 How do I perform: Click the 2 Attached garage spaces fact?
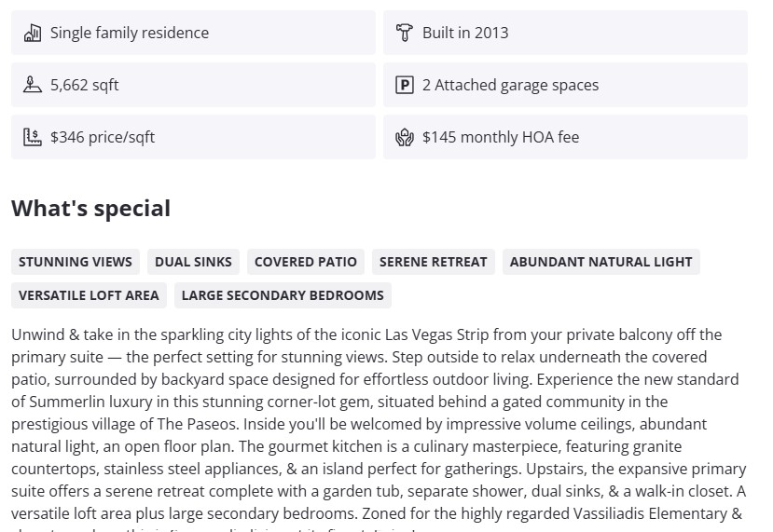[x=510, y=85]
